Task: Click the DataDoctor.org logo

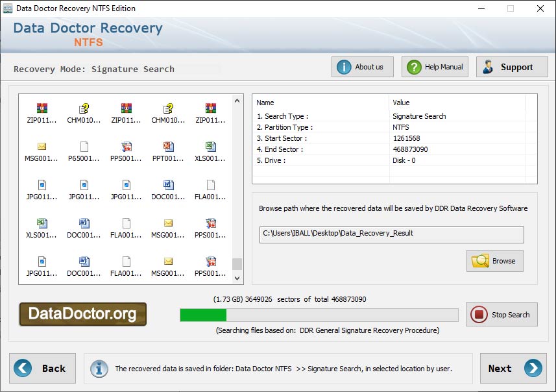Action: [82, 314]
